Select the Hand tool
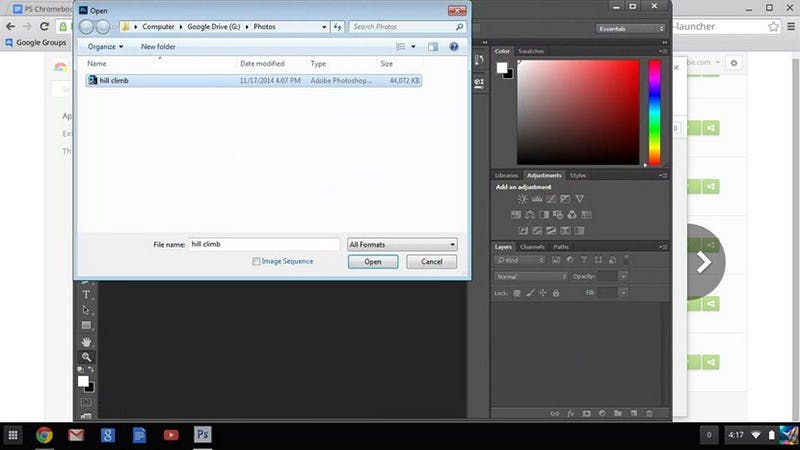This screenshot has height=450, width=800. coord(87,341)
